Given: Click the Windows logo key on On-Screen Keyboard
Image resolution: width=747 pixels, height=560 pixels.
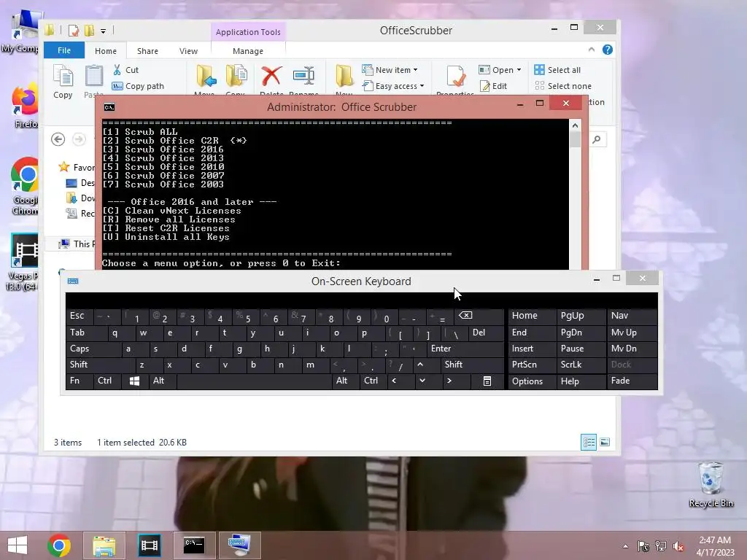Looking at the screenshot, I should [x=134, y=381].
